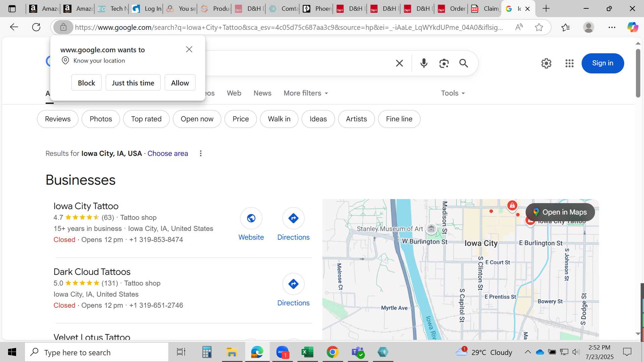The width and height of the screenshot is (644, 362).
Task: Expand More filters dropdown
Action: click(x=306, y=93)
